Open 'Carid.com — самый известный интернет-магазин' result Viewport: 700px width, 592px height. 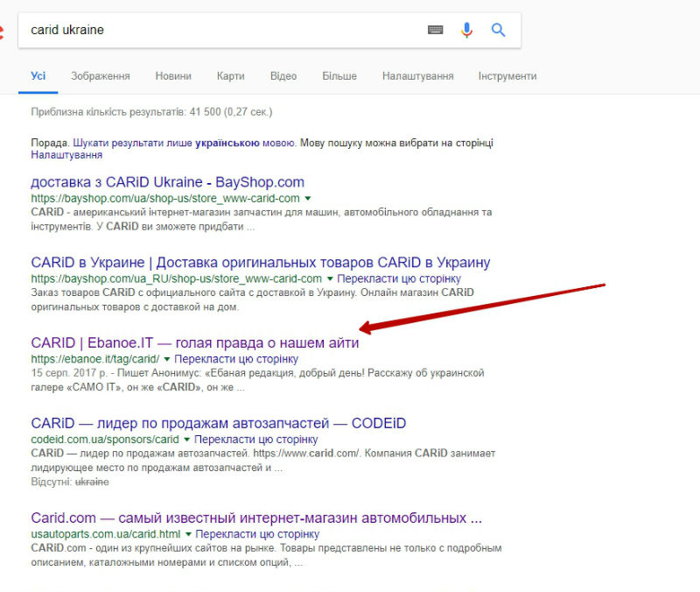256,517
